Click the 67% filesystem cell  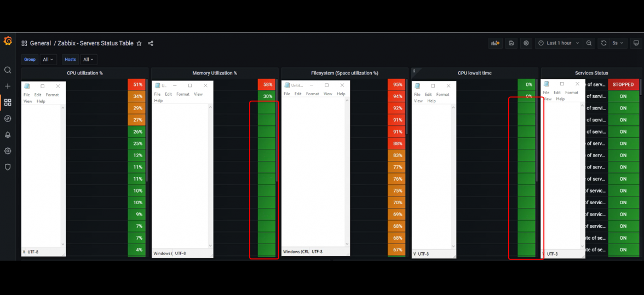(396, 250)
